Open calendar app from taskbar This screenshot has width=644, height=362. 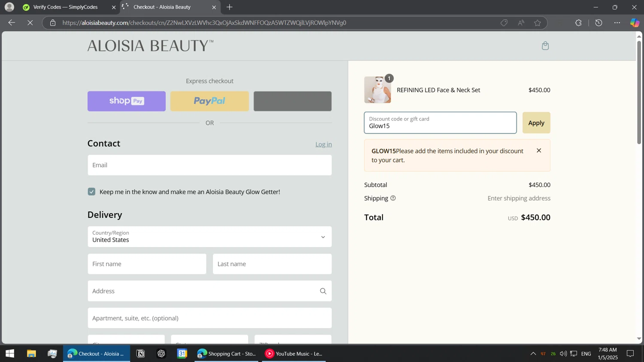(182, 354)
